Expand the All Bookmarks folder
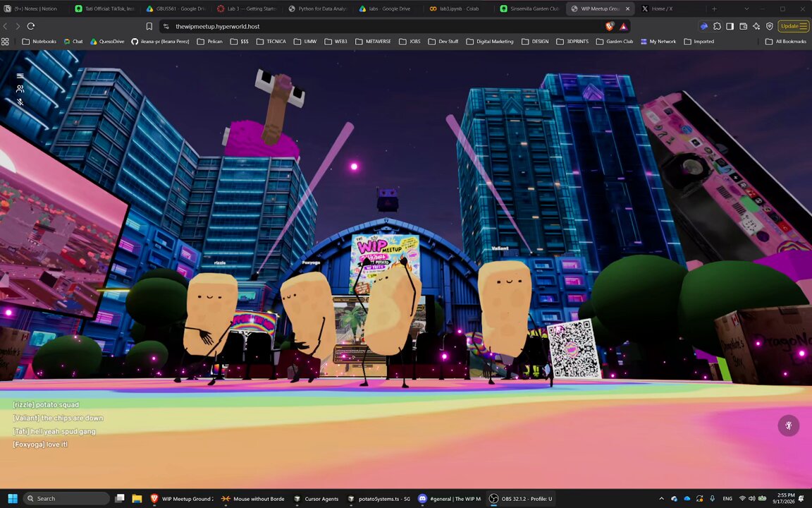 click(x=786, y=42)
